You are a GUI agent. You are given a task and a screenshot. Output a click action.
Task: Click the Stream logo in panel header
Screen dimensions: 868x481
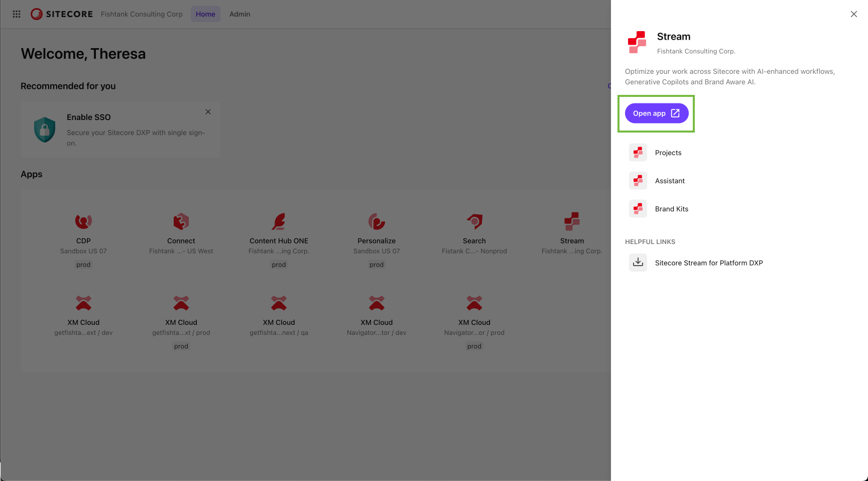pos(637,42)
